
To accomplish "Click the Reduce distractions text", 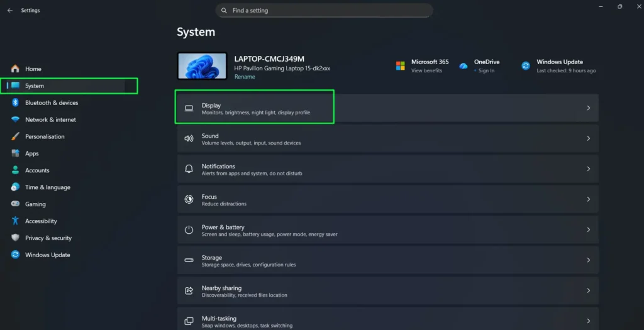I will click(x=224, y=204).
